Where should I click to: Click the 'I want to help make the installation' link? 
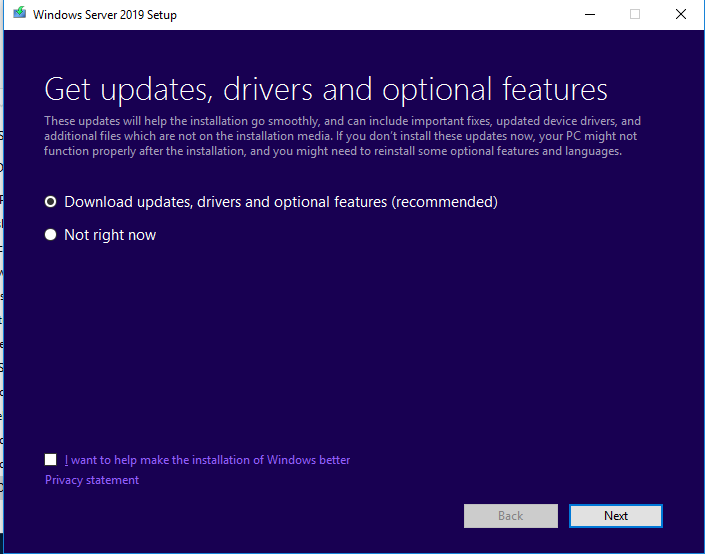coord(208,460)
